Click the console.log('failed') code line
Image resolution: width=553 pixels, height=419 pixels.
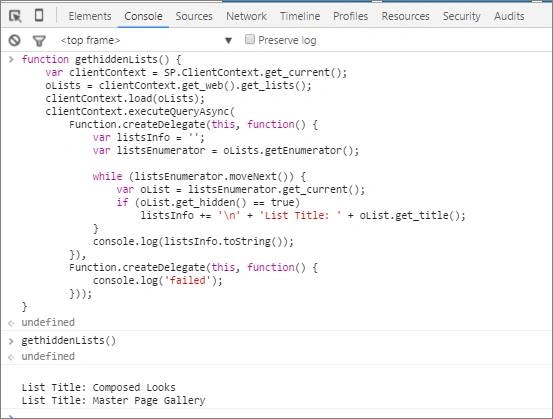click(158, 280)
